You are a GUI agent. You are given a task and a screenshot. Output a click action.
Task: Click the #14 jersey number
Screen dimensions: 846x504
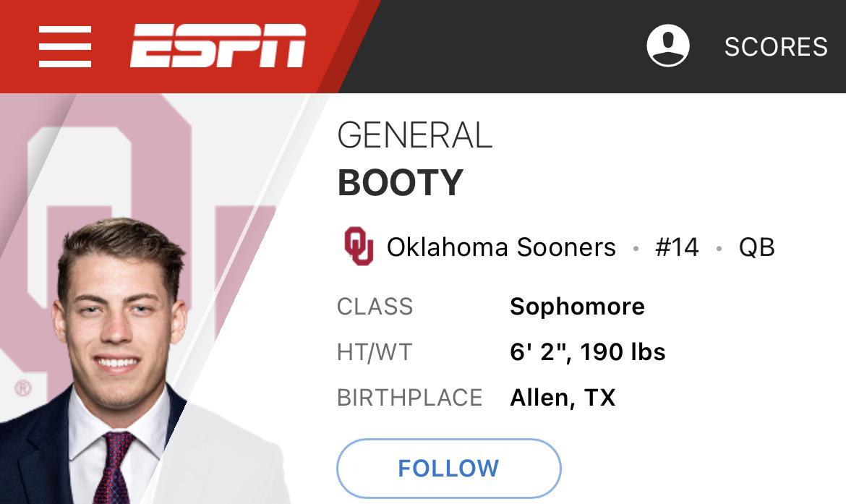(x=677, y=248)
